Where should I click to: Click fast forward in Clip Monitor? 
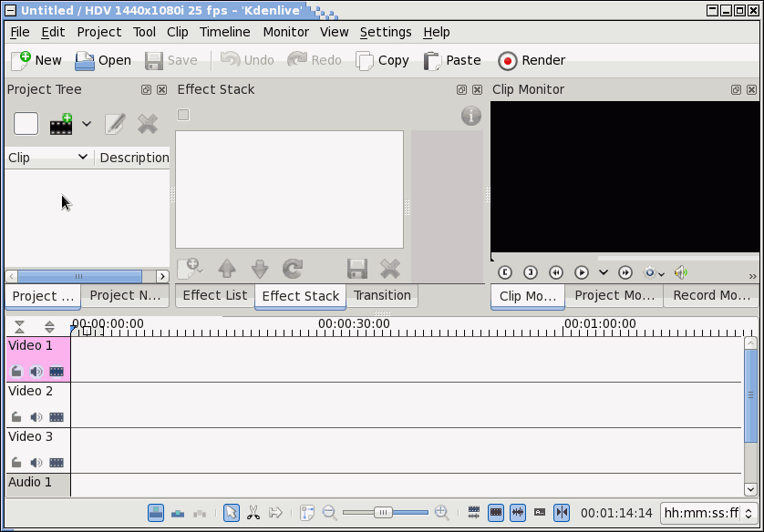[625, 272]
